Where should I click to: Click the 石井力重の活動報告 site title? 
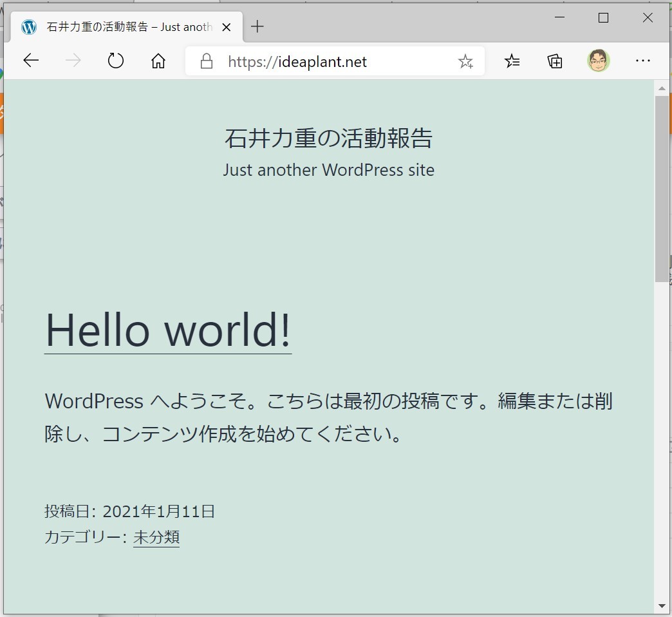click(x=328, y=138)
